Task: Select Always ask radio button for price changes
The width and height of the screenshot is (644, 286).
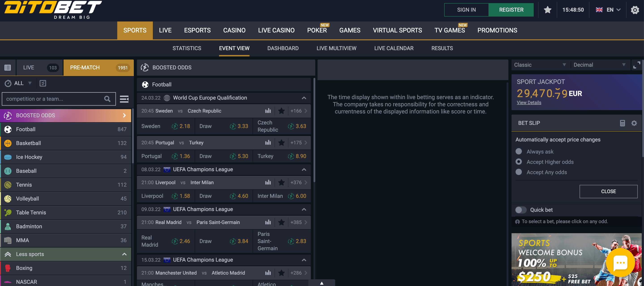Action: coord(519,152)
